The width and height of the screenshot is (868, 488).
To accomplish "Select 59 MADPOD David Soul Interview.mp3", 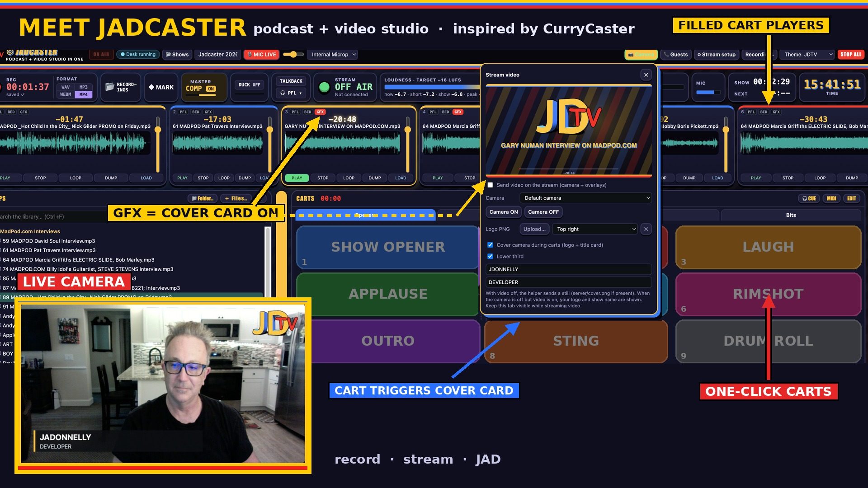I will click(x=49, y=241).
